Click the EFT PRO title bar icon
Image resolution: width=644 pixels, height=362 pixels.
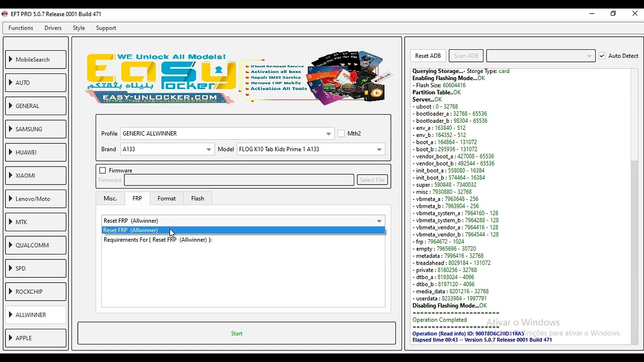pos(5,14)
